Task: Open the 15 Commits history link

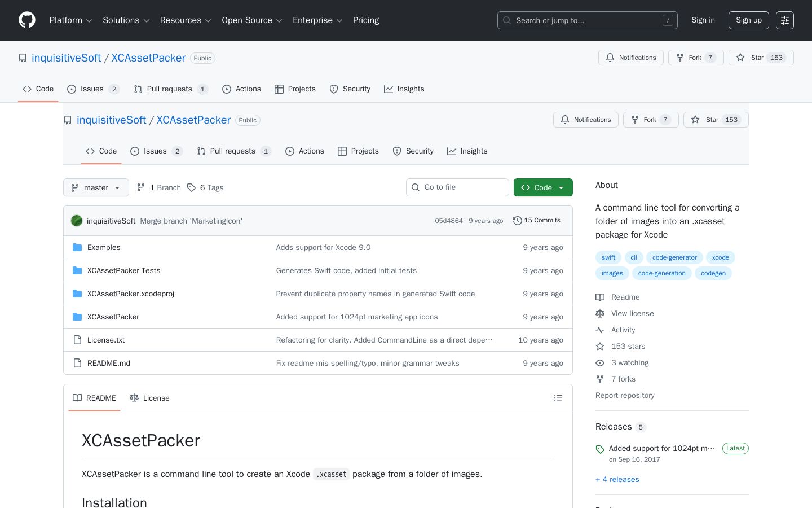Action: point(537,221)
